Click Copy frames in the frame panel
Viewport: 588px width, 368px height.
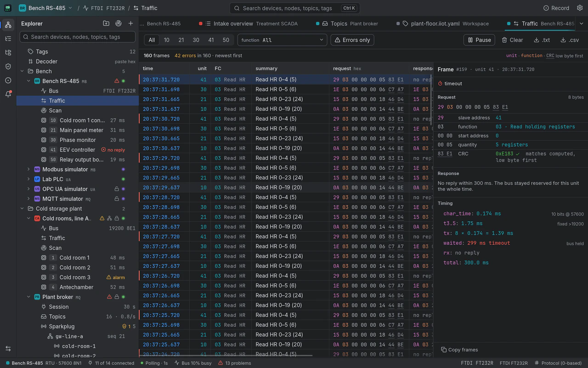[459, 350]
